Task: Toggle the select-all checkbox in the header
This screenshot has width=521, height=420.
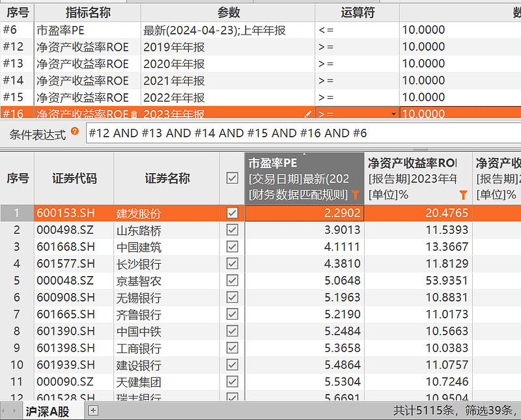Action: coord(232,178)
